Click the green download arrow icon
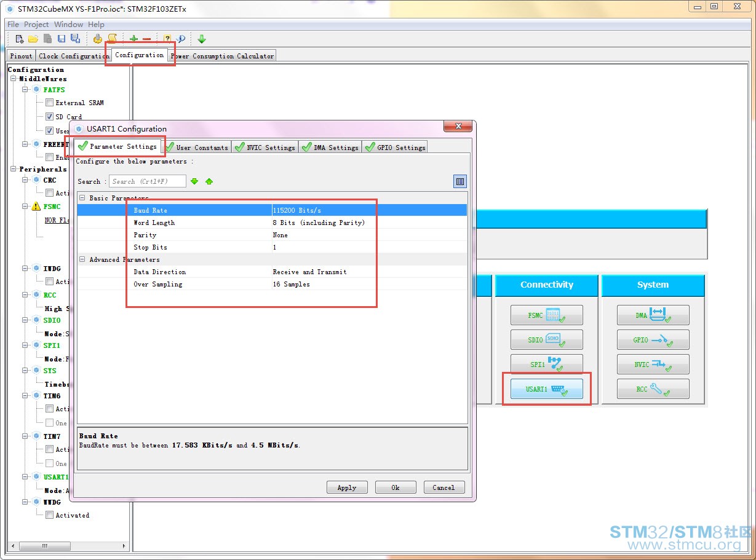756x560 pixels. click(202, 39)
